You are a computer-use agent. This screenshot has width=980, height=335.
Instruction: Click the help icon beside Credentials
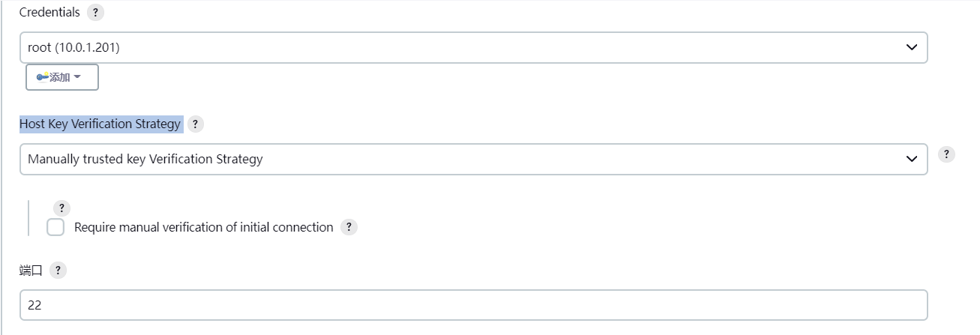(95, 13)
